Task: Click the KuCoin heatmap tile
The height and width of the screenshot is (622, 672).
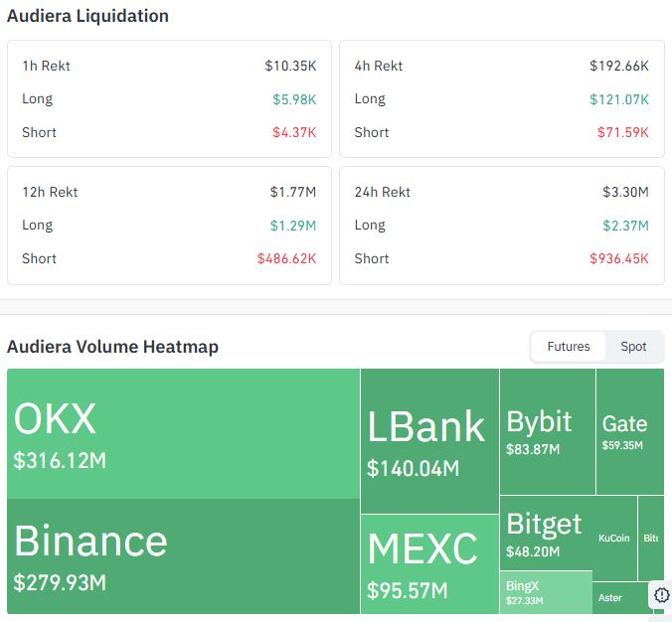Action: point(614,538)
